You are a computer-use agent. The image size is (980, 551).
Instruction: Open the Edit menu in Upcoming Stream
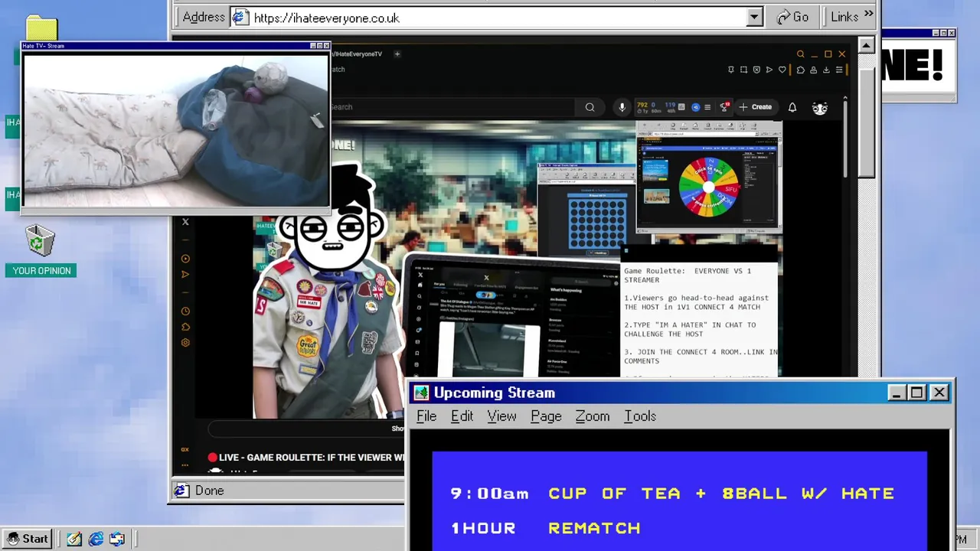click(x=462, y=416)
